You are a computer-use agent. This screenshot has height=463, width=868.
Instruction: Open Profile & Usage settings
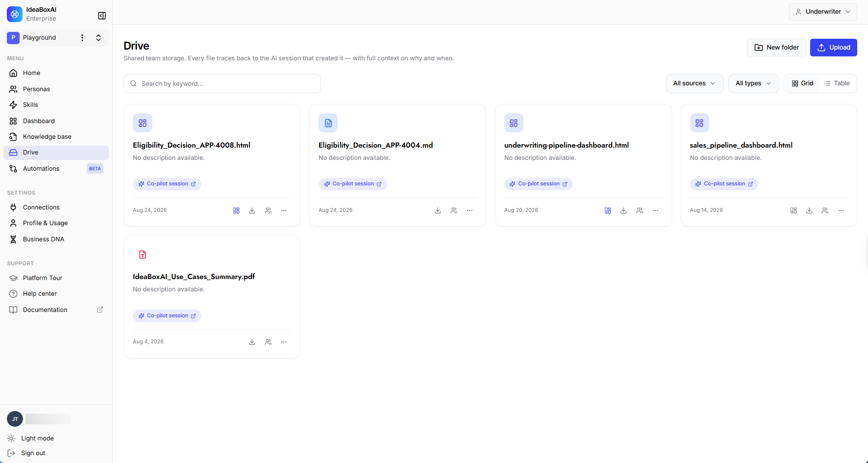[x=56, y=223]
